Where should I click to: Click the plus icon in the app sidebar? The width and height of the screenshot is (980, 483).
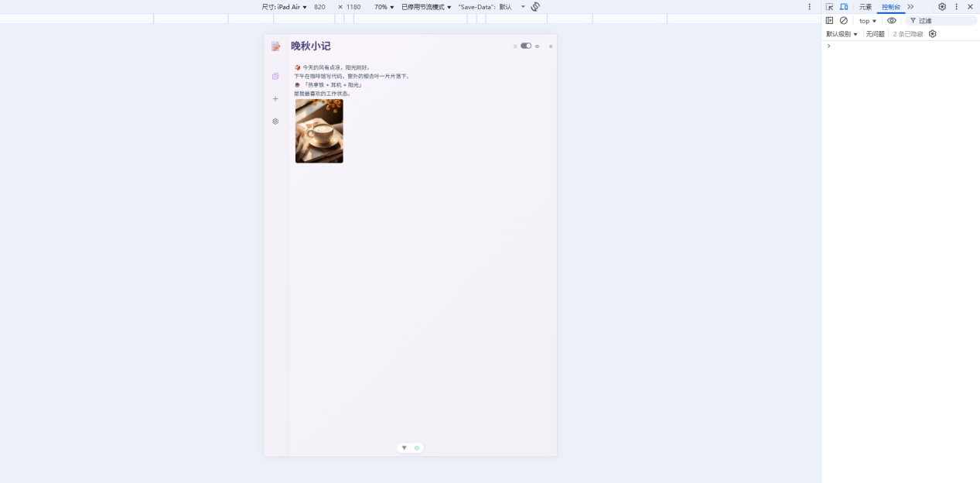point(275,98)
